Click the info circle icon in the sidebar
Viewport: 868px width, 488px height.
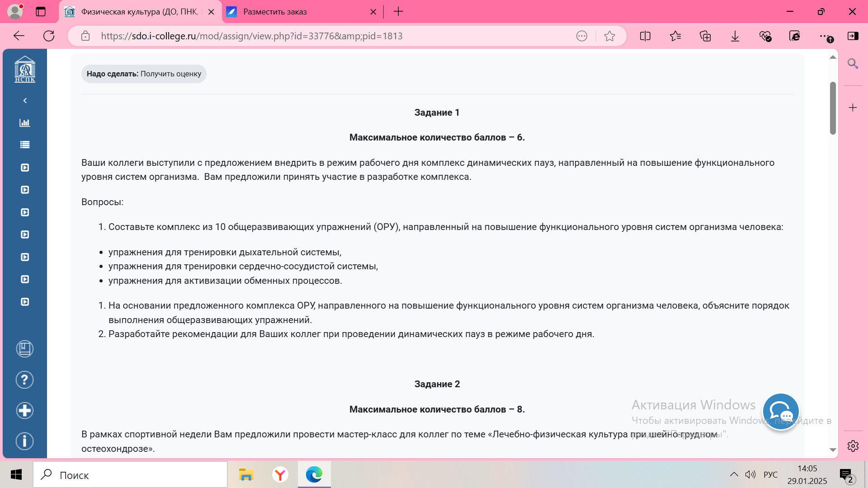25,441
